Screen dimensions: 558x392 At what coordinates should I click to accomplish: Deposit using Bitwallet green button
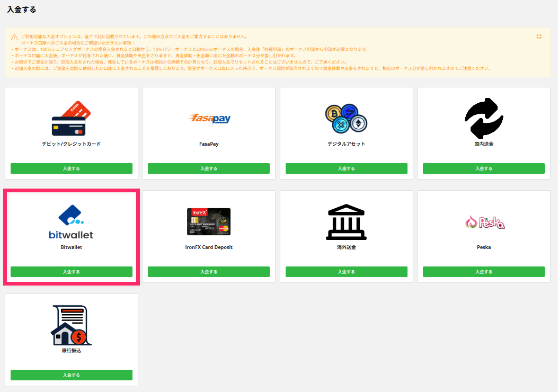[x=72, y=272]
